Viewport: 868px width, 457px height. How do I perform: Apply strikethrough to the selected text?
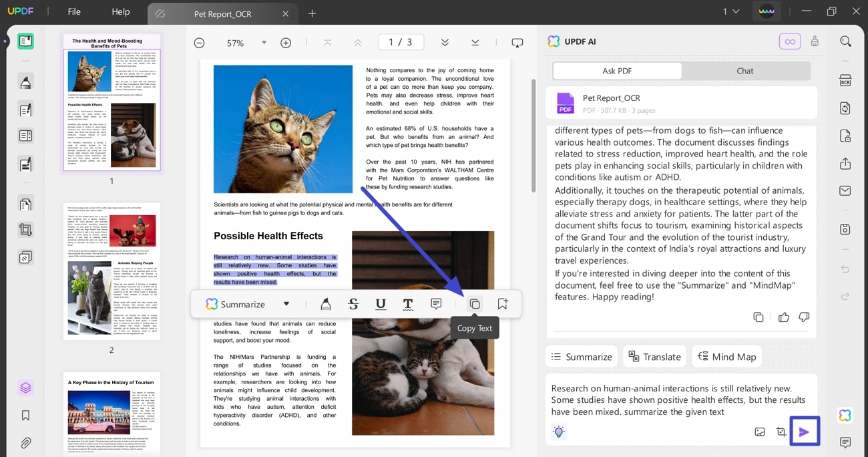(x=353, y=304)
